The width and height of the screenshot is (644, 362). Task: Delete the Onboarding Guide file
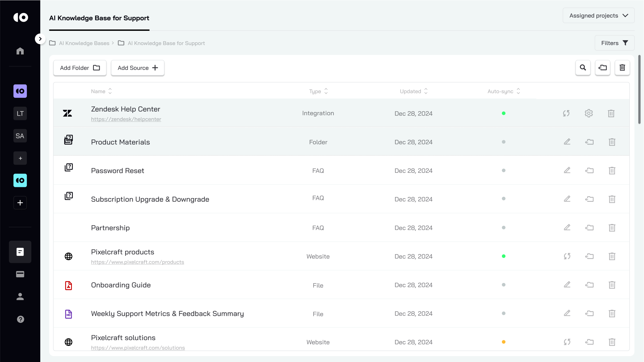[x=612, y=285]
